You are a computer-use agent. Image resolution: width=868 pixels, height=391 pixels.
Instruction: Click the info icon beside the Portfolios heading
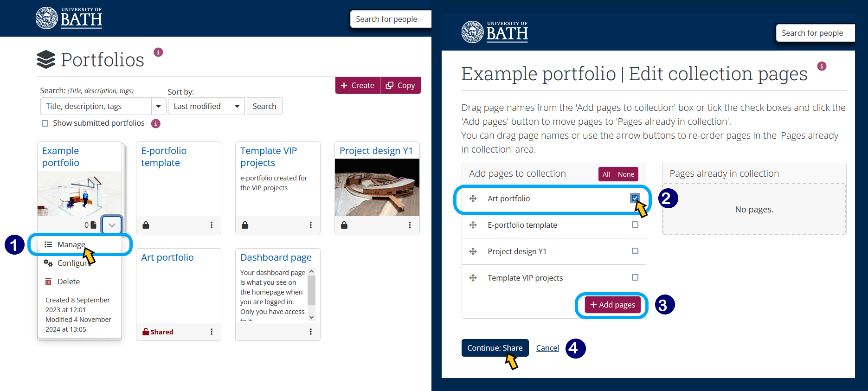click(x=158, y=52)
